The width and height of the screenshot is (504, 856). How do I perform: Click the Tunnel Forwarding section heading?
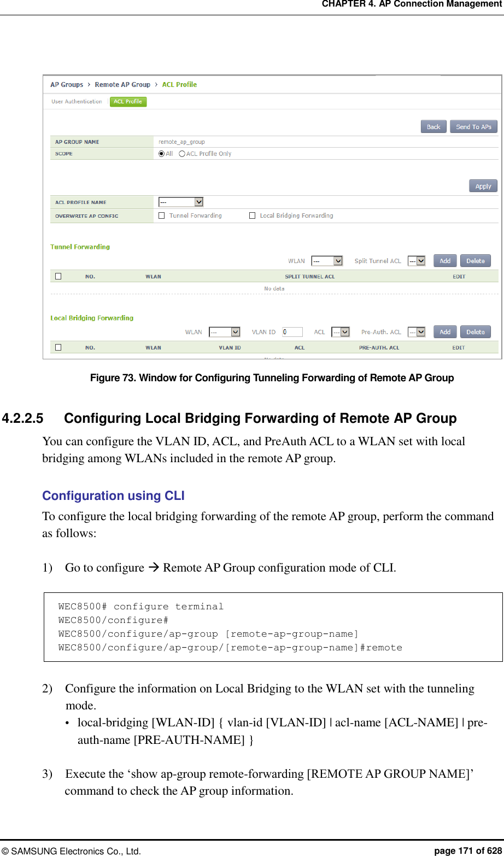[80, 247]
